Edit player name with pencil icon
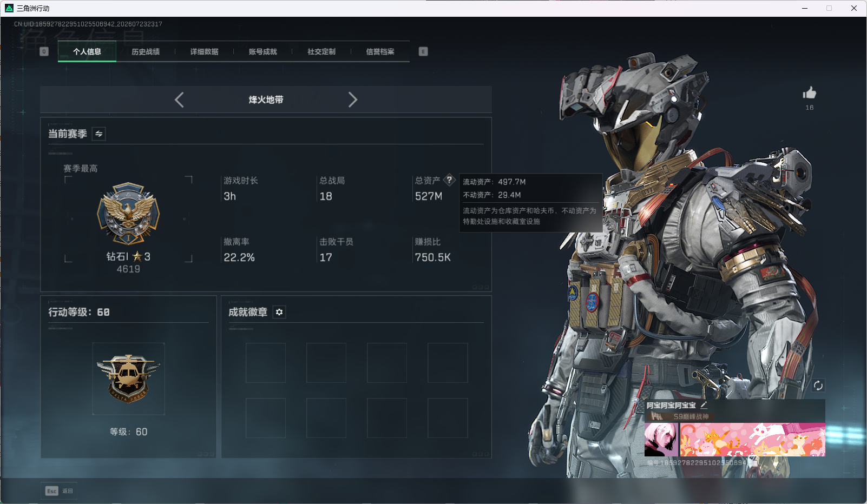Image resolution: width=867 pixels, height=504 pixels. click(x=704, y=405)
